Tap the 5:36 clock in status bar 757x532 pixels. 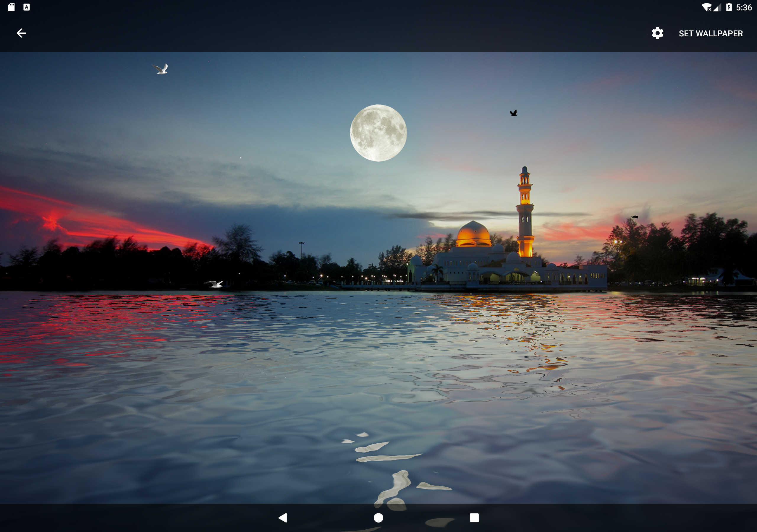744,8
